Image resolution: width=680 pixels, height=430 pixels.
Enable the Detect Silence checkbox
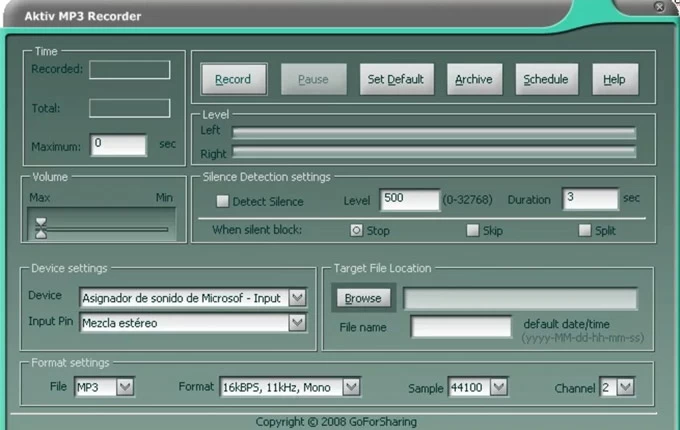224,202
